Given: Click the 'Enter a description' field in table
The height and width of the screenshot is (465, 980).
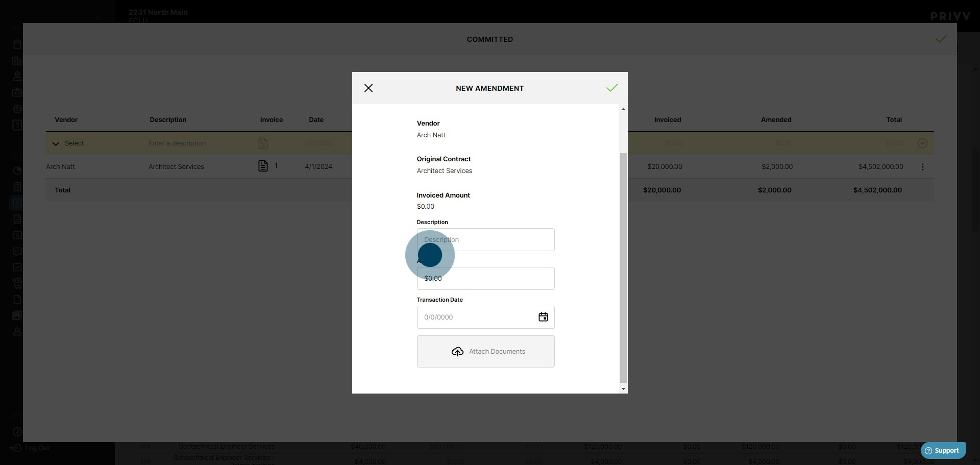Looking at the screenshot, I should pos(177,143).
